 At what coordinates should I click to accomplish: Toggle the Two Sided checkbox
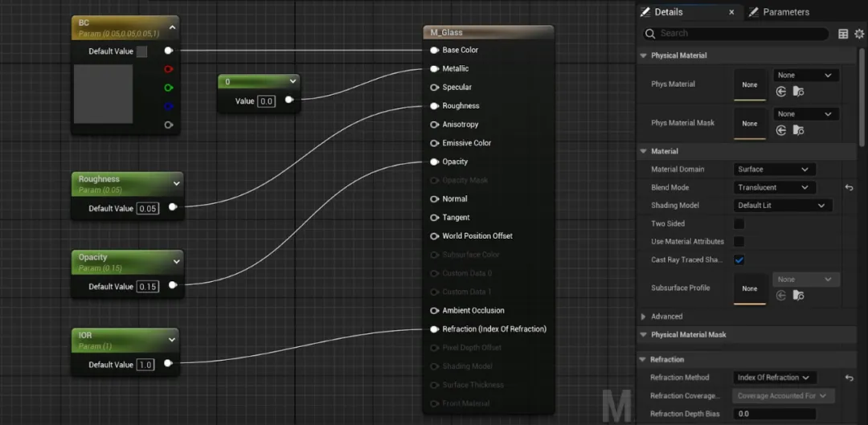[x=739, y=224]
